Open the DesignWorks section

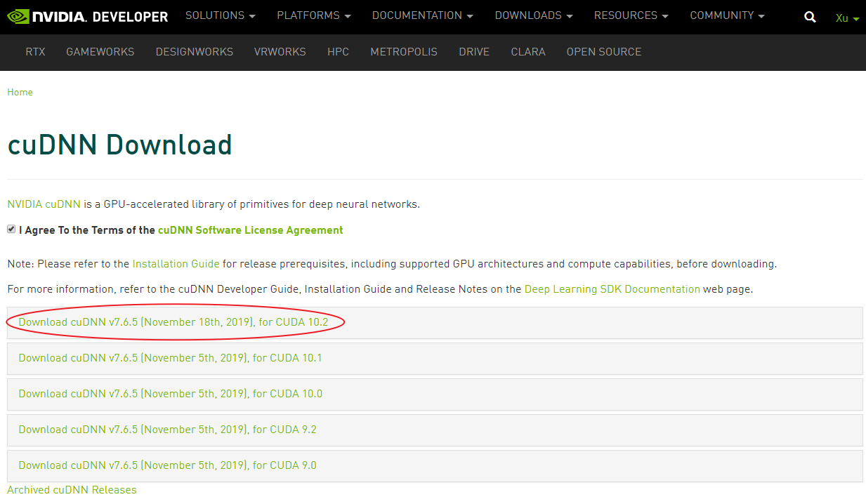click(195, 52)
